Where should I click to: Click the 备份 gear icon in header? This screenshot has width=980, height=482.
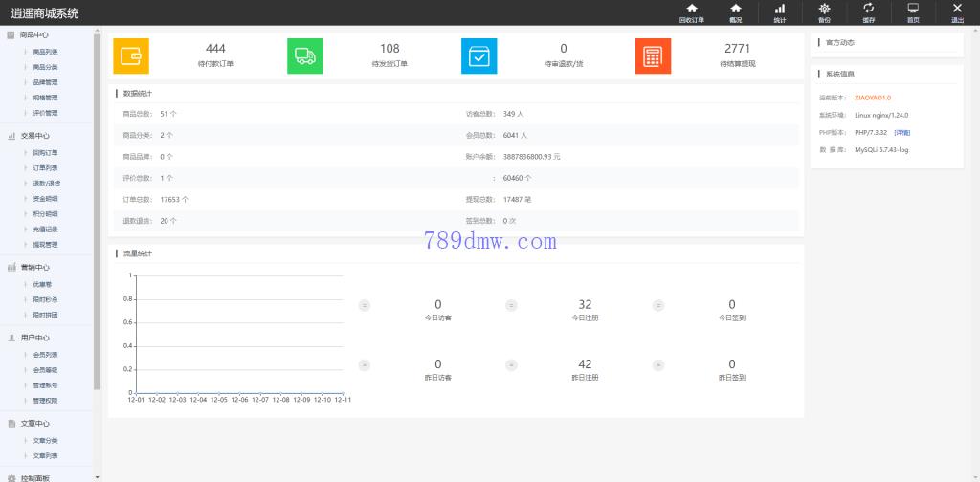[824, 12]
